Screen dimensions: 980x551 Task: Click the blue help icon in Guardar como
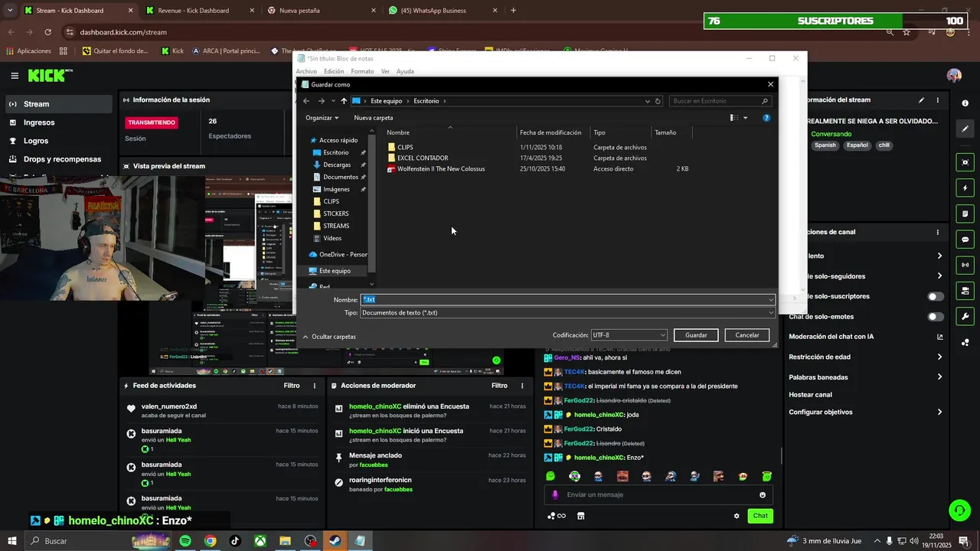point(766,118)
